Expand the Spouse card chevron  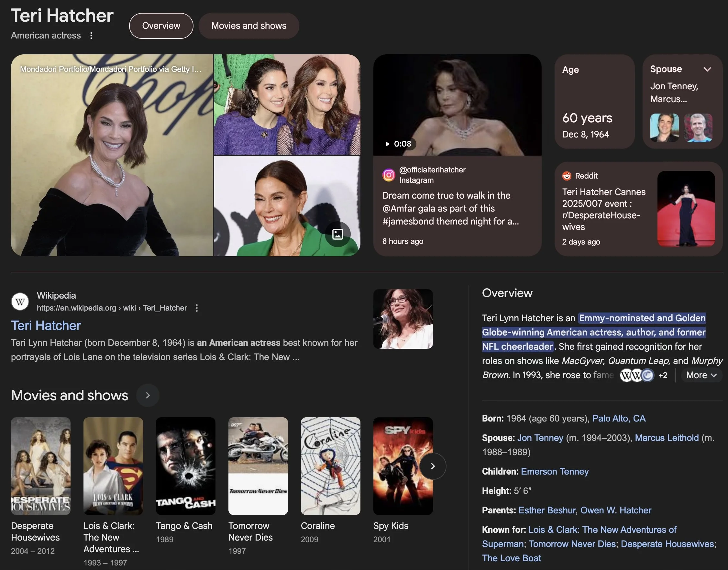tap(707, 69)
